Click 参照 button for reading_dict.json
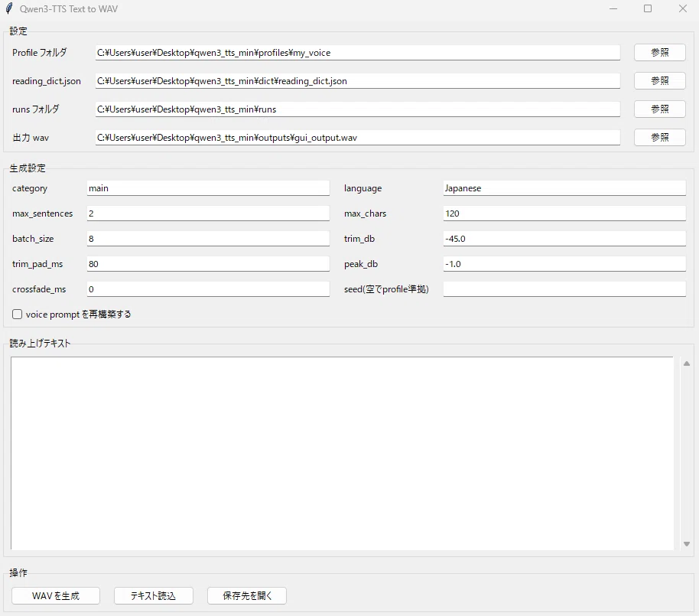This screenshot has width=699, height=616. coord(660,81)
